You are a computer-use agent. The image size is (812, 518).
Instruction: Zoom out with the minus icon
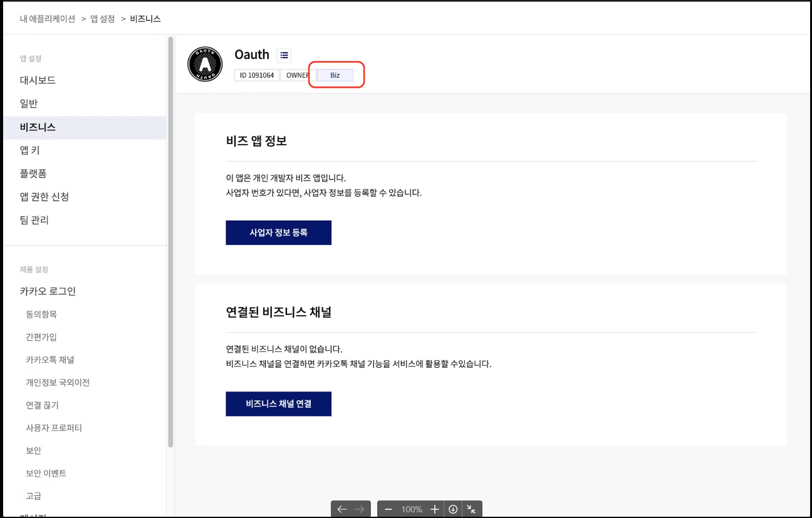pos(388,509)
